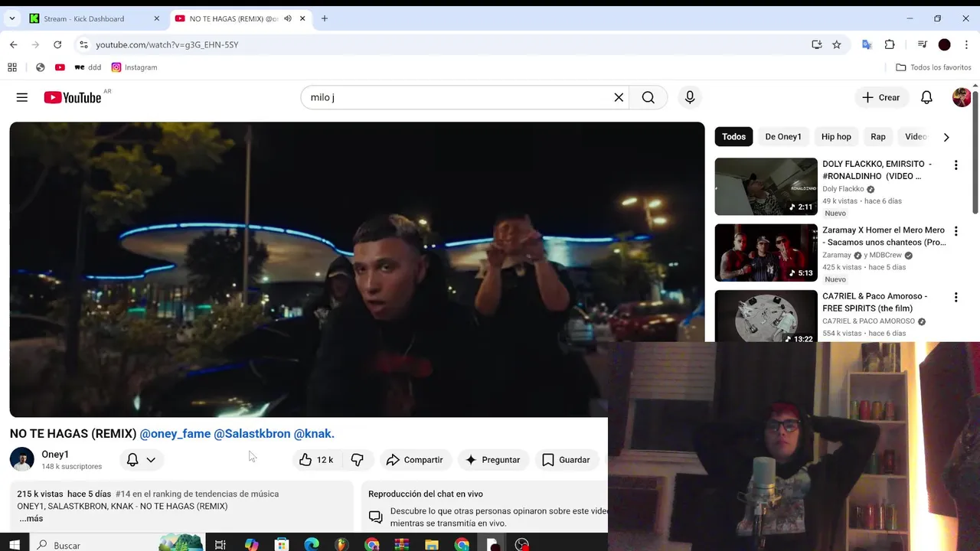The image size is (980, 551).
Task: Open the YouTube hamburger guide menu
Action: pos(22,97)
